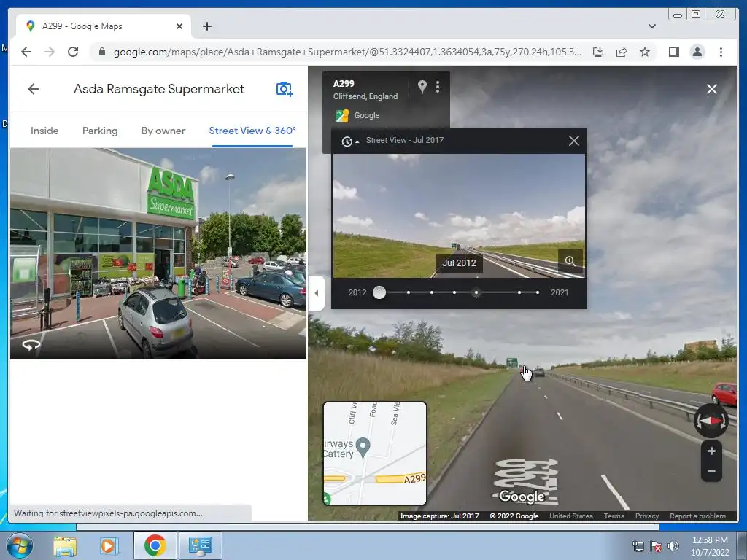
Task: Select the Street View & 360° tab
Action: click(252, 131)
